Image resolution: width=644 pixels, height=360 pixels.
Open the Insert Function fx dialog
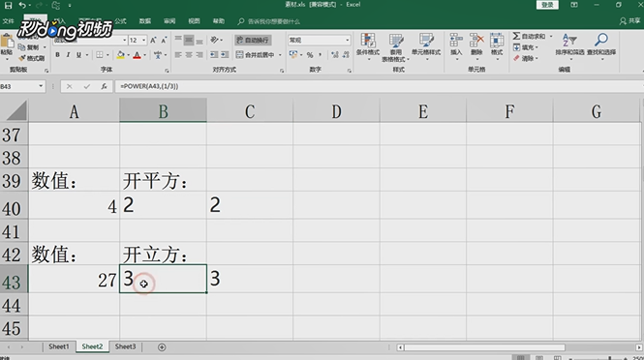click(x=104, y=86)
